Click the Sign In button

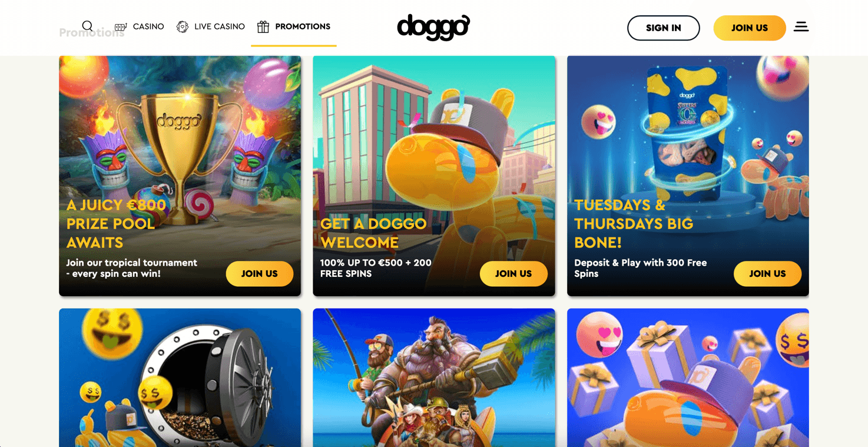coord(664,28)
